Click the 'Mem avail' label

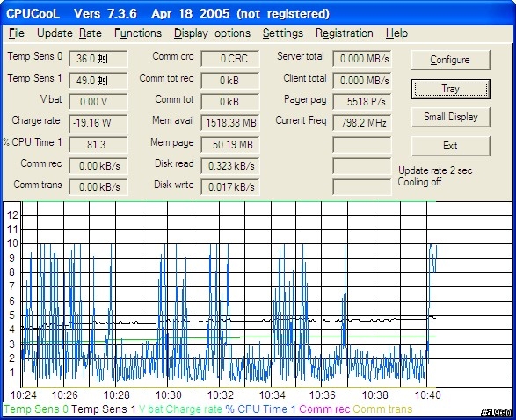173,120
